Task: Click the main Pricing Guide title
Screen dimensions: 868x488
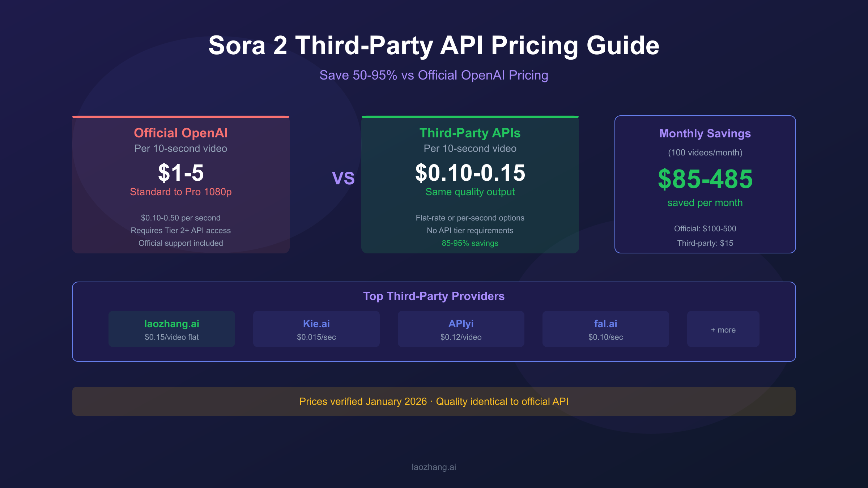Action: 434,46
